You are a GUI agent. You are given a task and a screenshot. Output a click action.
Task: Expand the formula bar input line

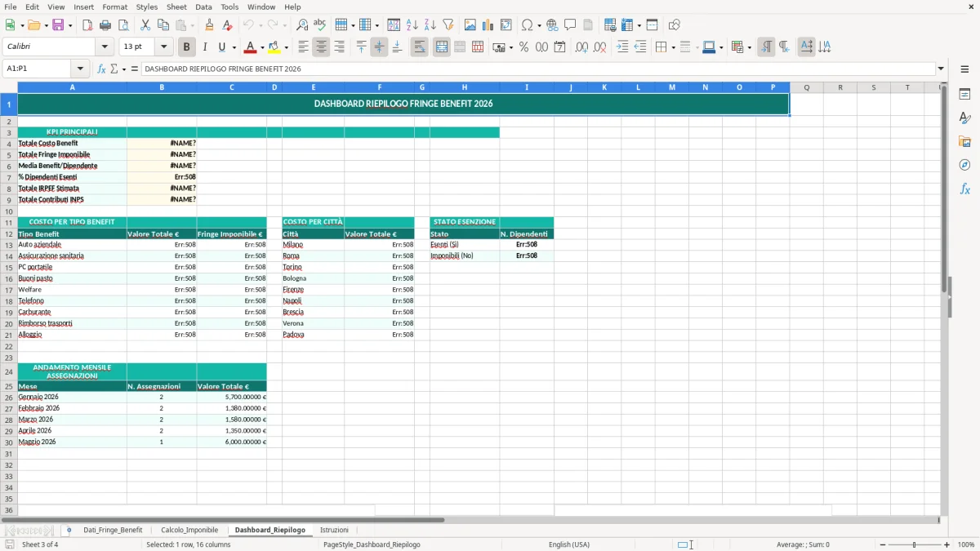[941, 69]
